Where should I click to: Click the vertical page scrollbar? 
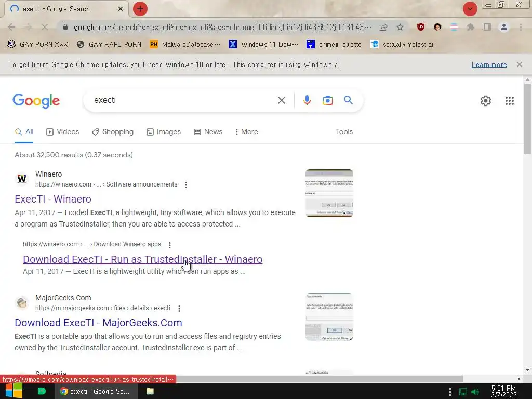pos(527,119)
